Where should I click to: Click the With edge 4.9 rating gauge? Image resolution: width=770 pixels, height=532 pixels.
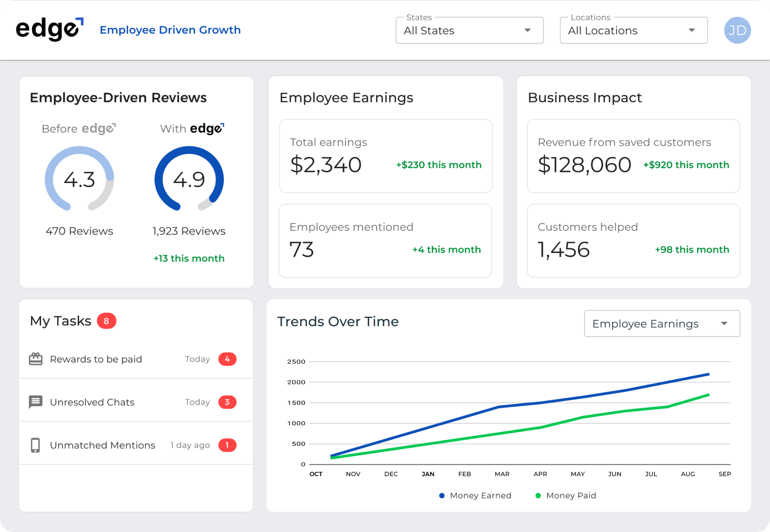189,179
